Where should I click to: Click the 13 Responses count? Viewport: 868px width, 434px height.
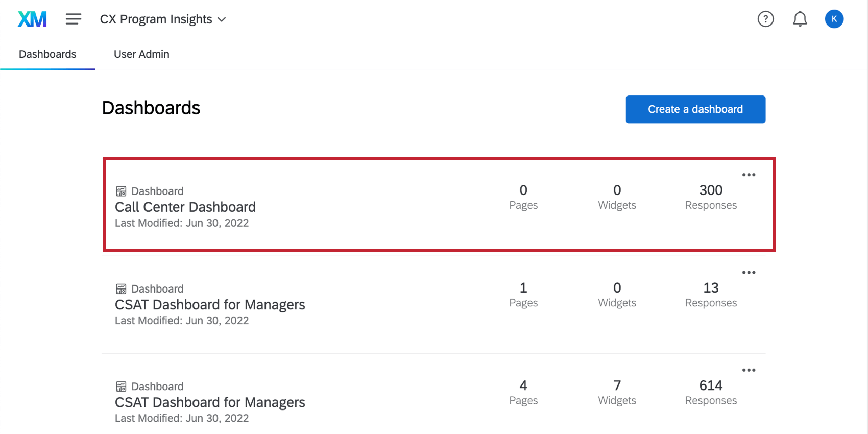pos(711,294)
